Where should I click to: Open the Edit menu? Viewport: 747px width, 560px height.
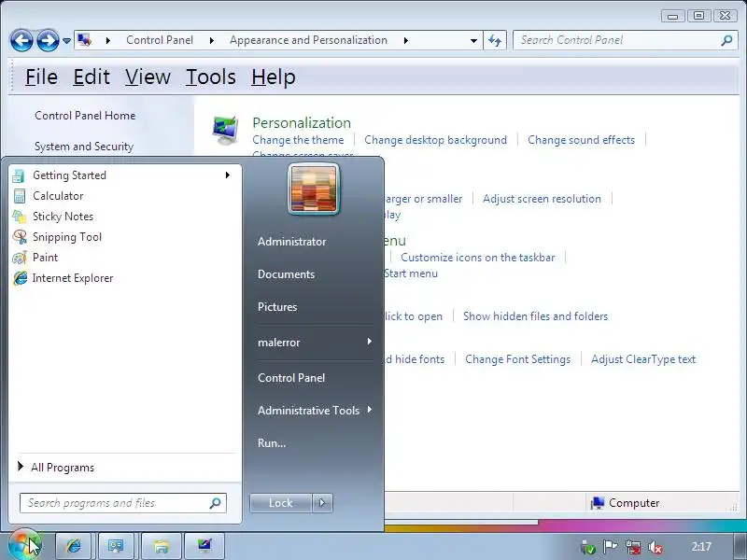coord(92,77)
